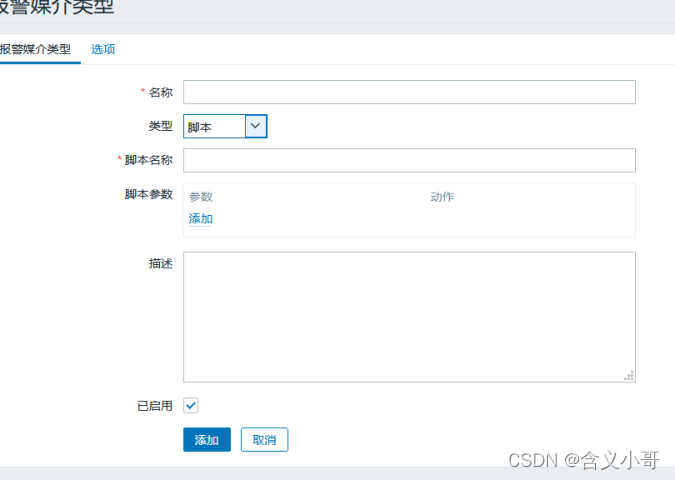
Task: Click the 取消 button
Action: tap(264, 440)
